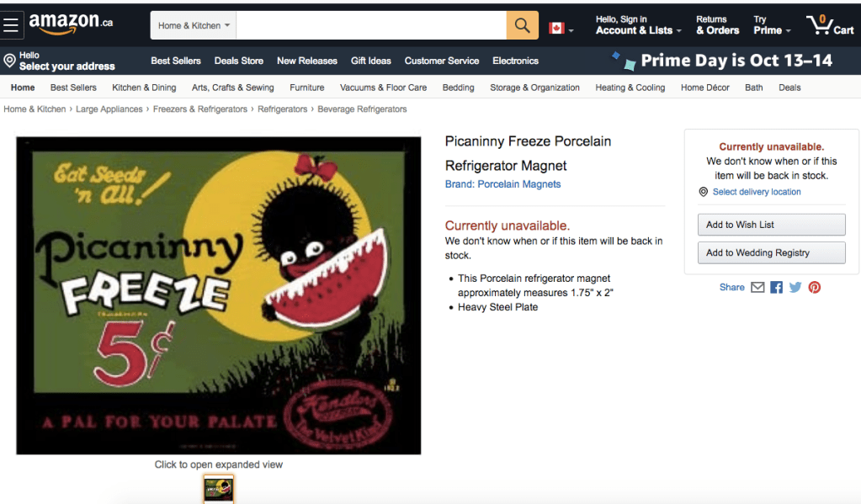Open the Deals Store menu item
This screenshot has width=861, height=504.
coord(238,61)
